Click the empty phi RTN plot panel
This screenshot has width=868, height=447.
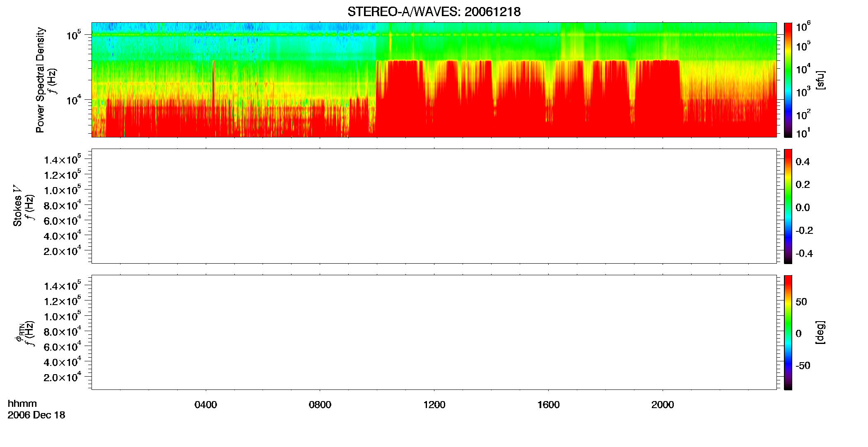tap(434, 332)
